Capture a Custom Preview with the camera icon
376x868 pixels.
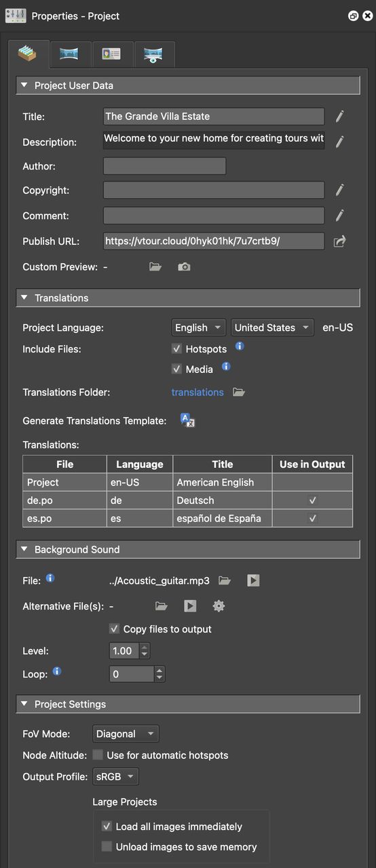(184, 267)
